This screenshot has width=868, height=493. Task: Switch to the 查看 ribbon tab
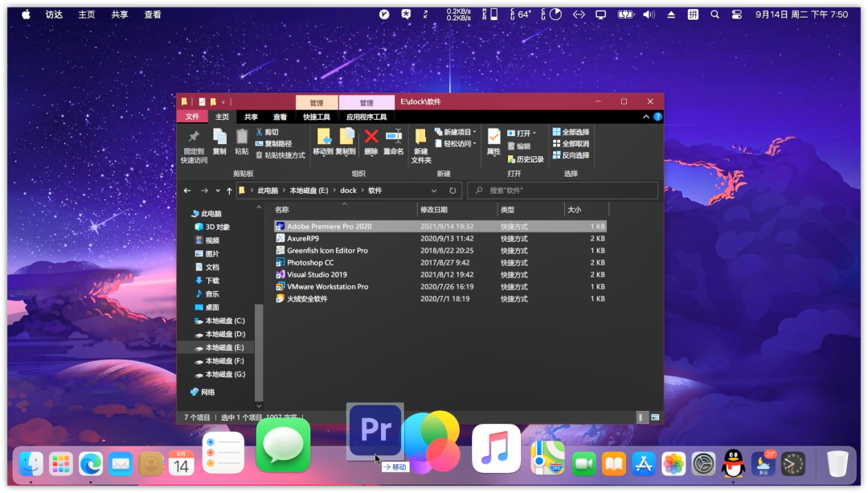tap(281, 117)
